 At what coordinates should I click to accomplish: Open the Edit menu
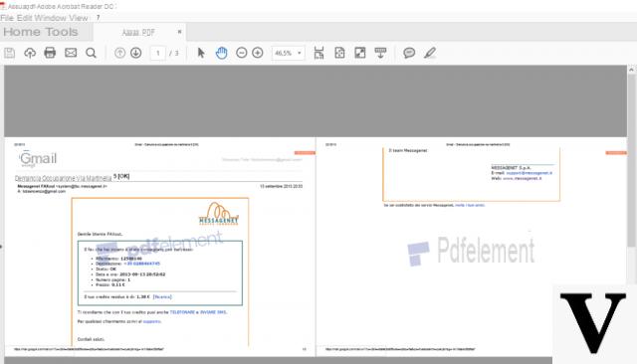pyautogui.click(x=24, y=18)
